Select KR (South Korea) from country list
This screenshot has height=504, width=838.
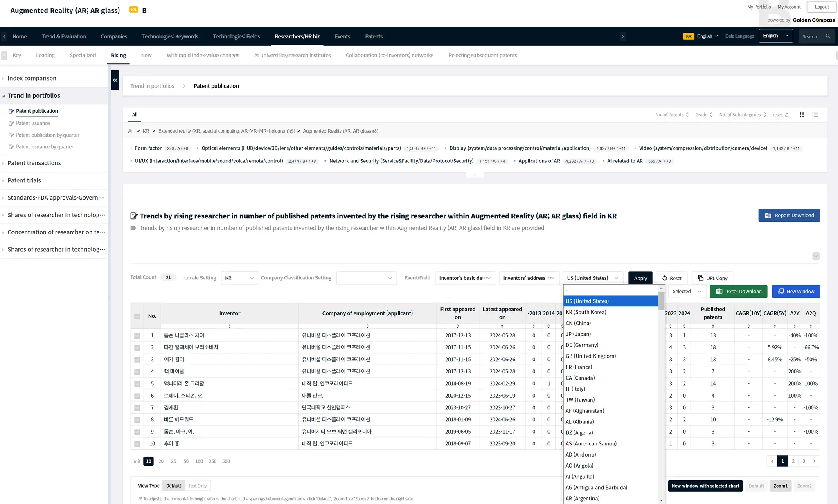pos(586,312)
